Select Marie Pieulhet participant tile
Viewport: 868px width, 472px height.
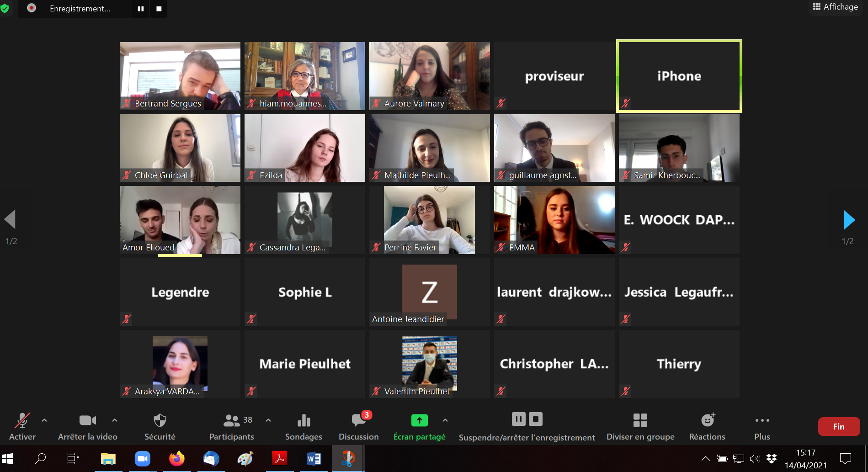click(305, 364)
